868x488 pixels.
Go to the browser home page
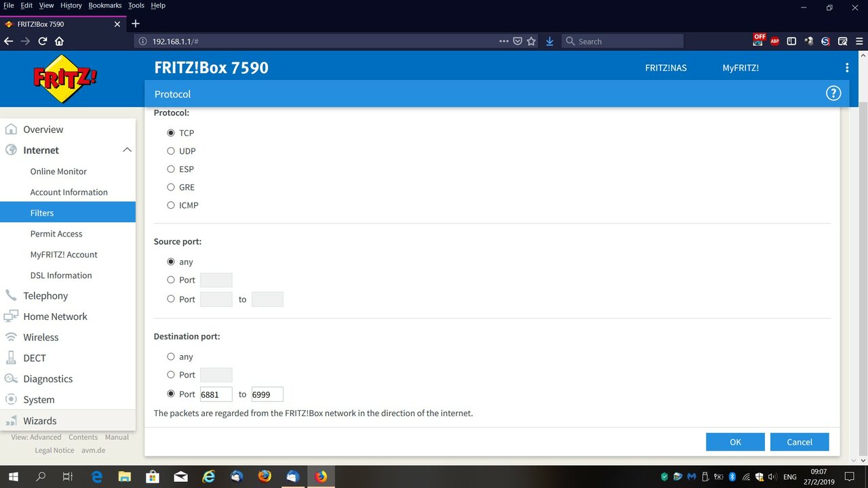[x=59, y=41]
